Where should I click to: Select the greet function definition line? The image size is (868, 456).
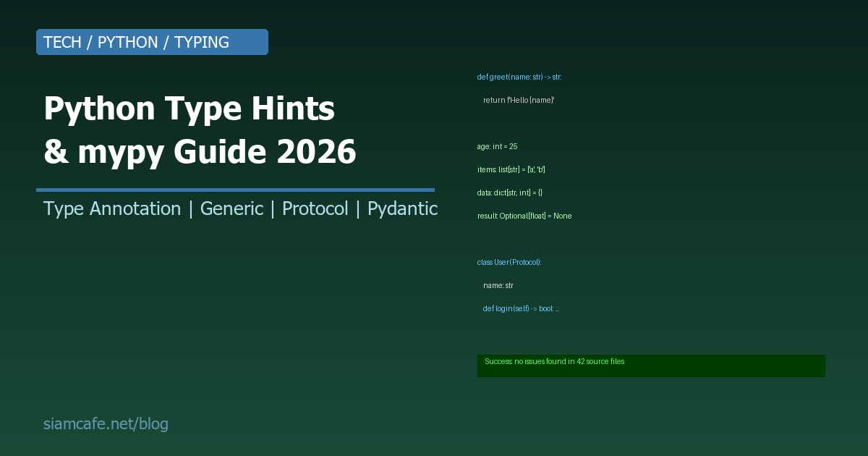click(519, 77)
